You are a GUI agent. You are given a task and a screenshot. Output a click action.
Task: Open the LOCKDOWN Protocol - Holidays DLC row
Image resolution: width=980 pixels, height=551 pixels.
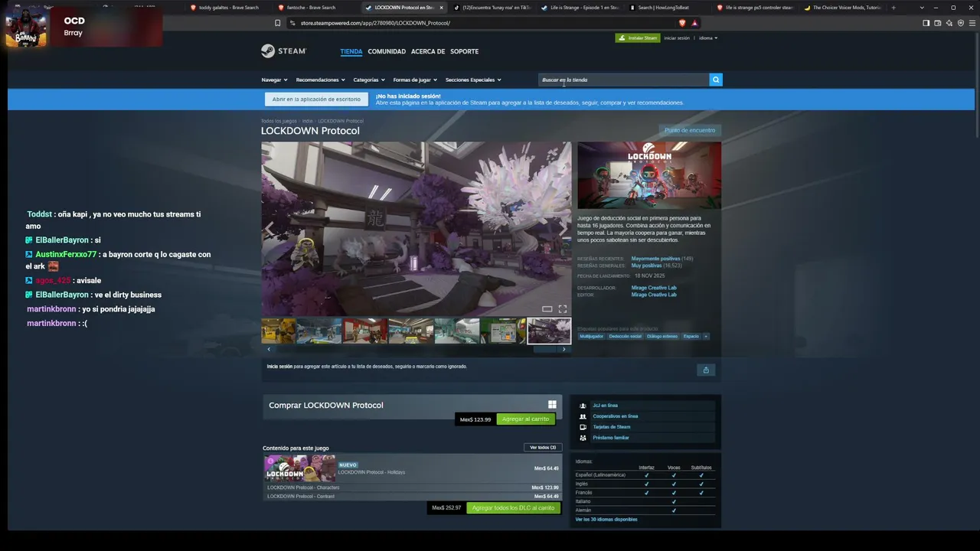click(413, 468)
